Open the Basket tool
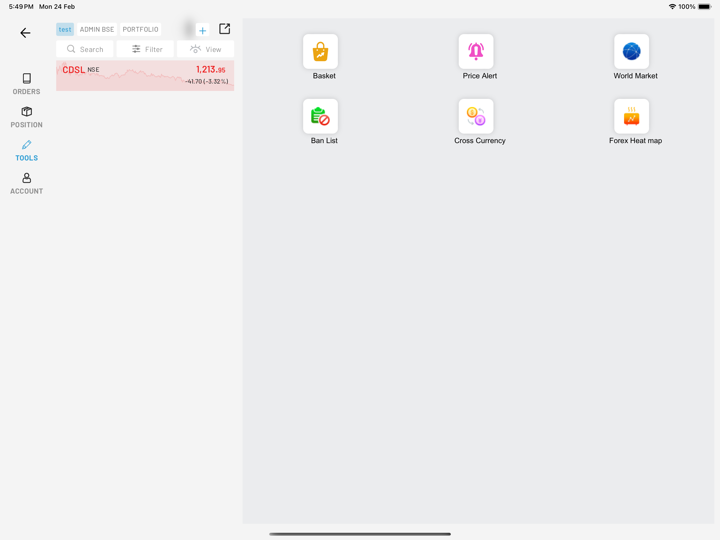This screenshot has width=720, height=540. [x=321, y=51]
